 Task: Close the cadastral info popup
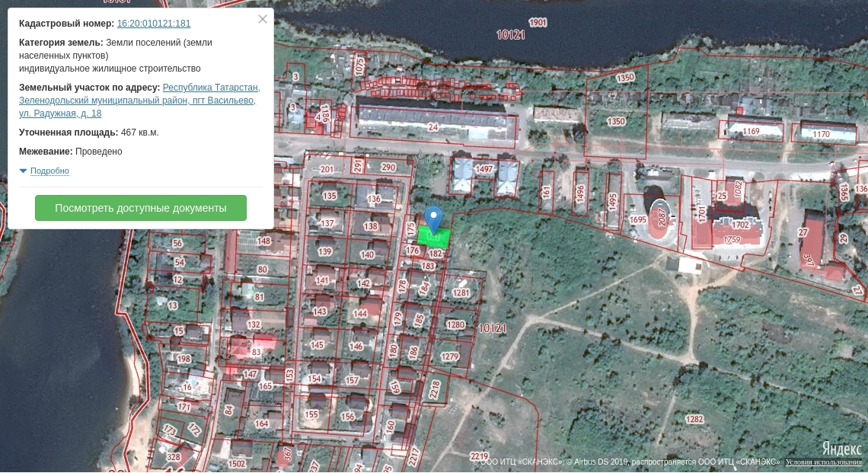[263, 19]
